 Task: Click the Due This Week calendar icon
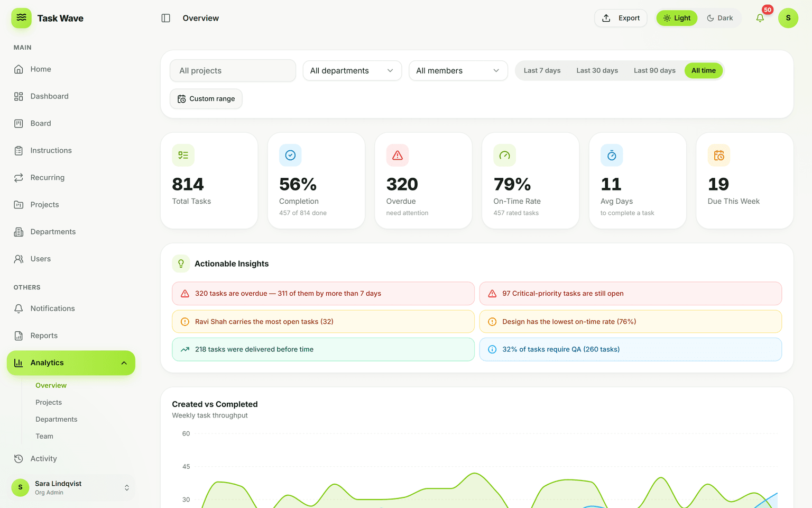719,155
